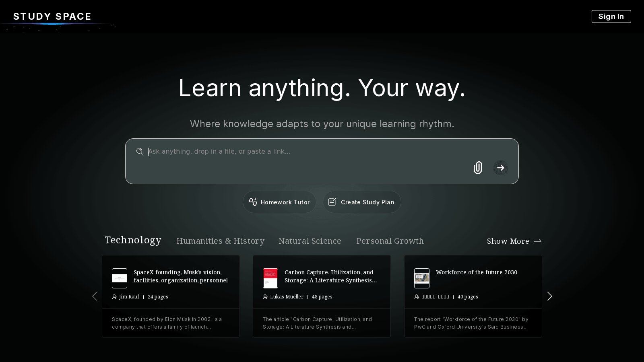Open the Carbon Capture red cover thumbnail
This screenshot has height=362, width=644.
click(270, 278)
